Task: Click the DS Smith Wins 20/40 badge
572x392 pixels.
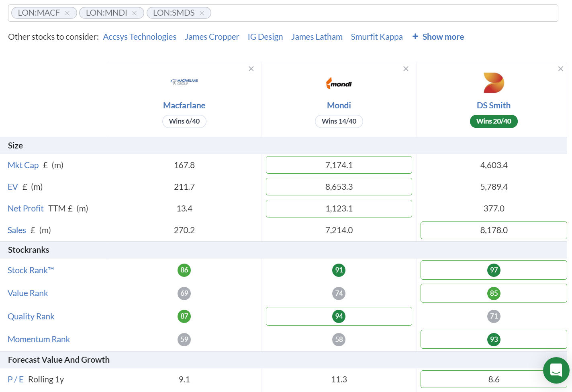Action: (494, 121)
